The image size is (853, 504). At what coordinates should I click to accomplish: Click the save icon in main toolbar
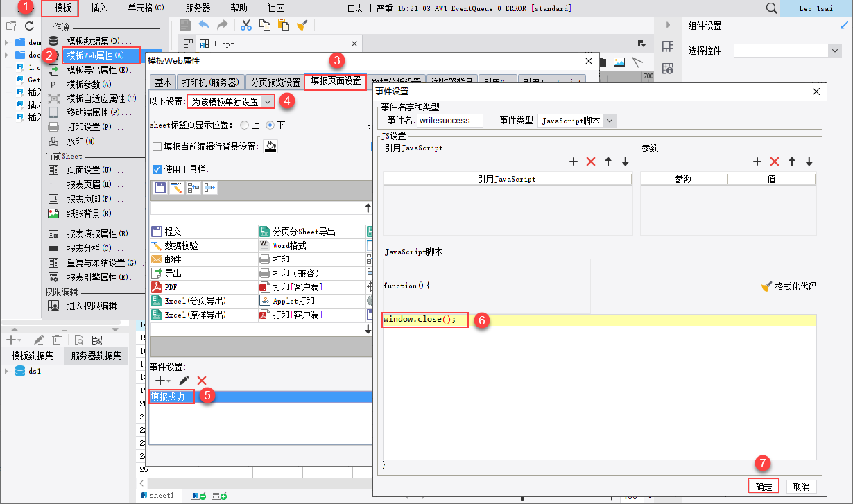pos(185,25)
